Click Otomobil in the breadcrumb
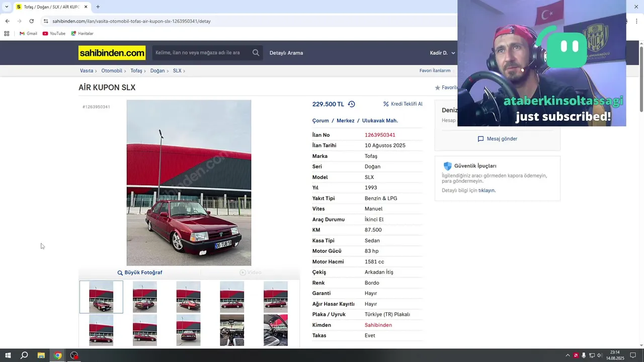Viewport: 644px width, 362px height. [112, 71]
